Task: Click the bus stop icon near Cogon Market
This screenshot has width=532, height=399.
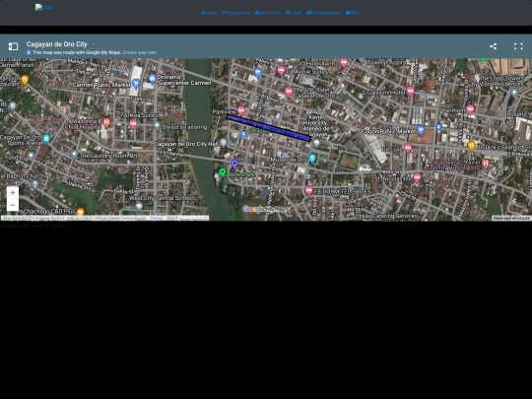Action: pos(438,127)
